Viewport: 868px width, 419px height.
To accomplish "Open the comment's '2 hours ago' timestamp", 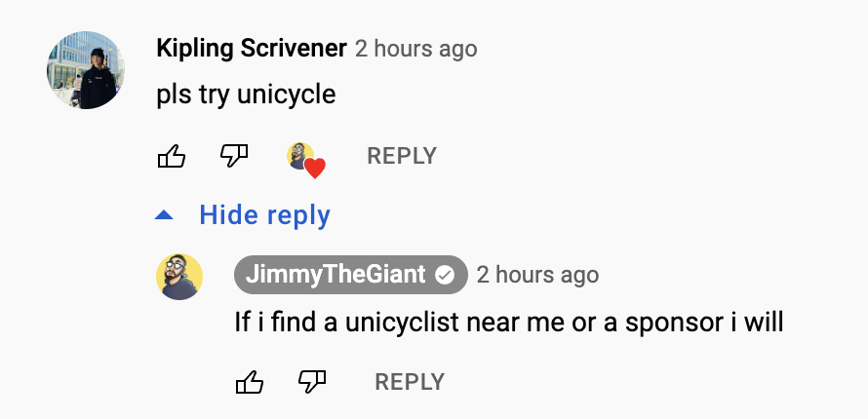I will pyautogui.click(x=415, y=49).
